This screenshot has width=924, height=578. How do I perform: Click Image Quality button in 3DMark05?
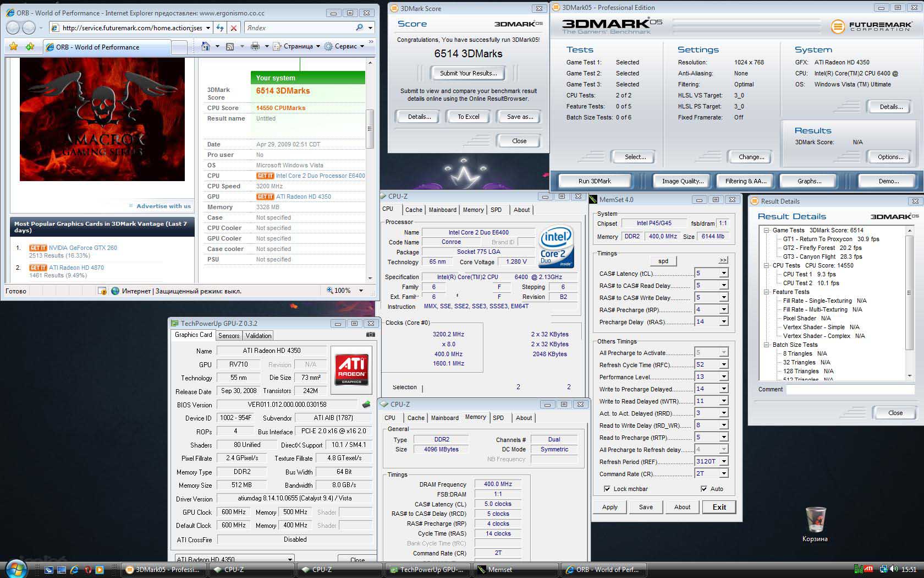[683, 181]
